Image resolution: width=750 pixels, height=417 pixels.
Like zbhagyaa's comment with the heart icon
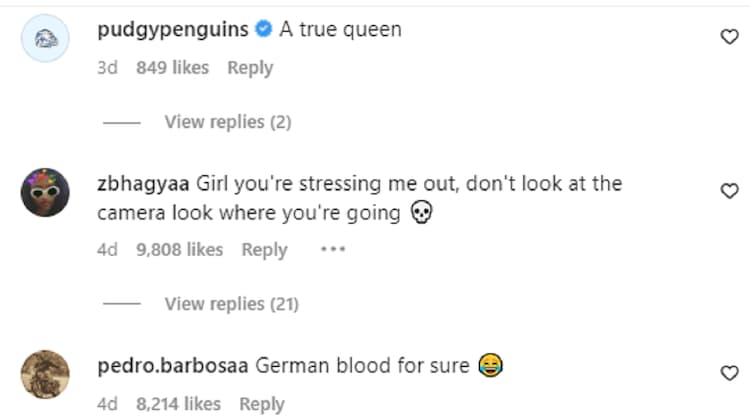[729, 190]
